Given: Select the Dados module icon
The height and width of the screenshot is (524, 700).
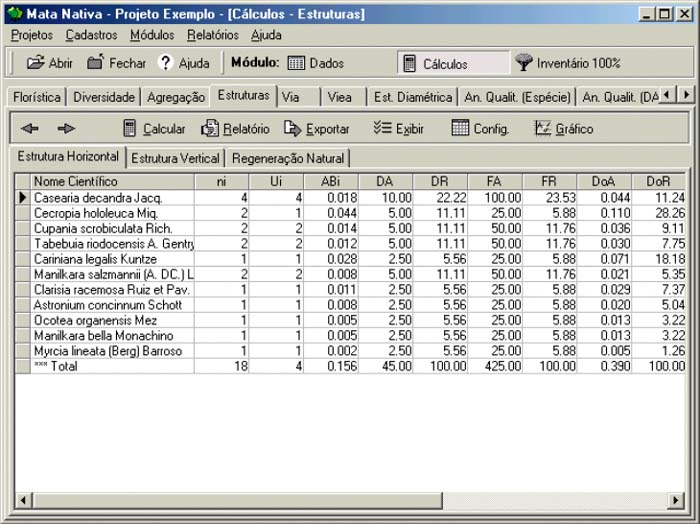Looking at the screenshot, I should coord(296,63).
